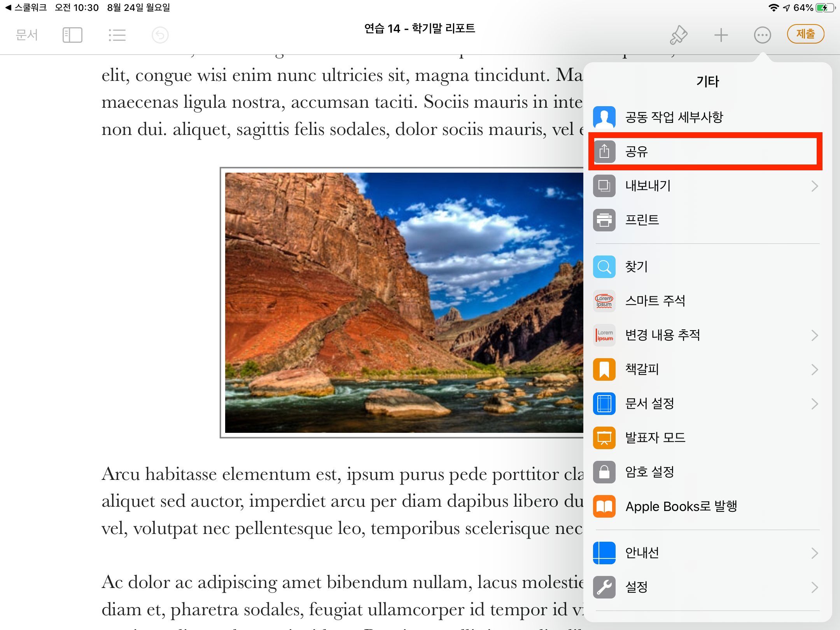Go back to 문서 documents list

pos(26,35)
